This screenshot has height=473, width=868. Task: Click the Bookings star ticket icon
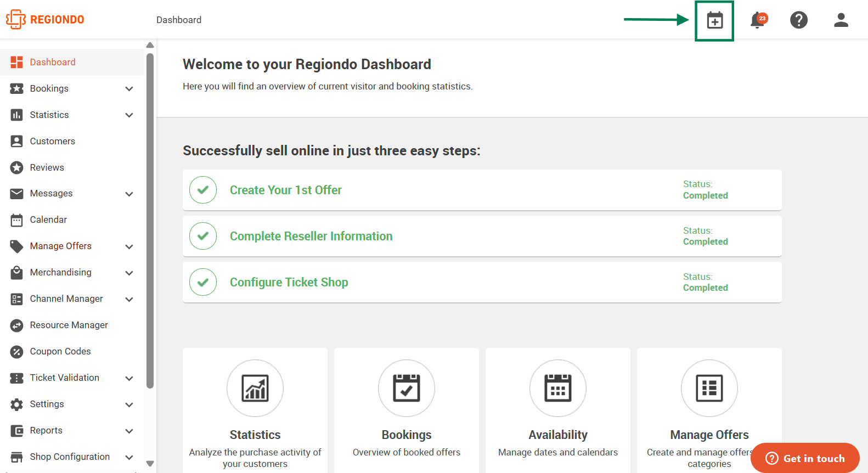(x=17, y=88)
